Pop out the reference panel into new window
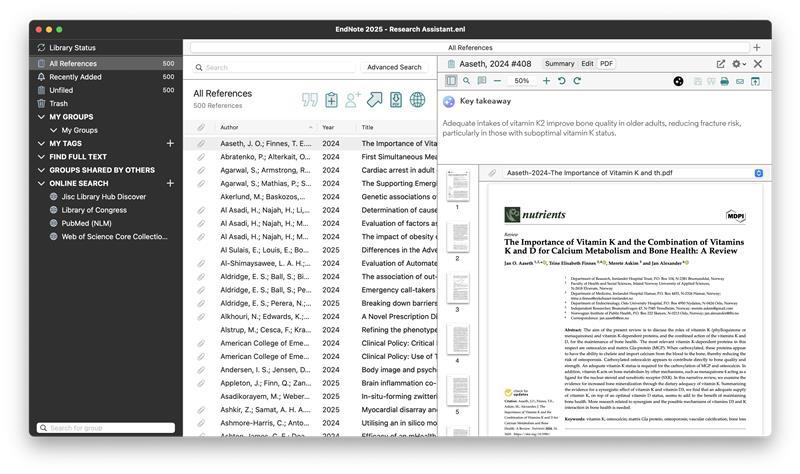The height and width of the screenshot is (474, 800). pos(720,64)
